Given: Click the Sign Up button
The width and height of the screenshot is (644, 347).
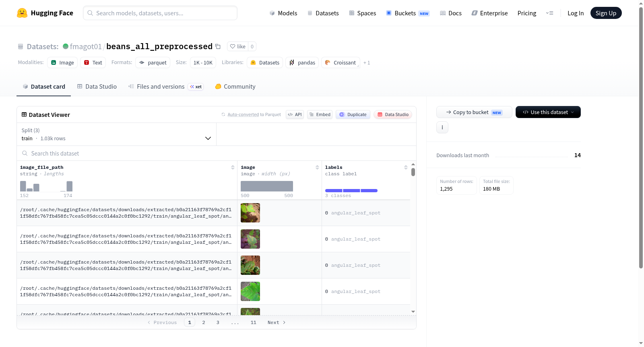Looking at the screenshot, I should (x=606, y=13).
